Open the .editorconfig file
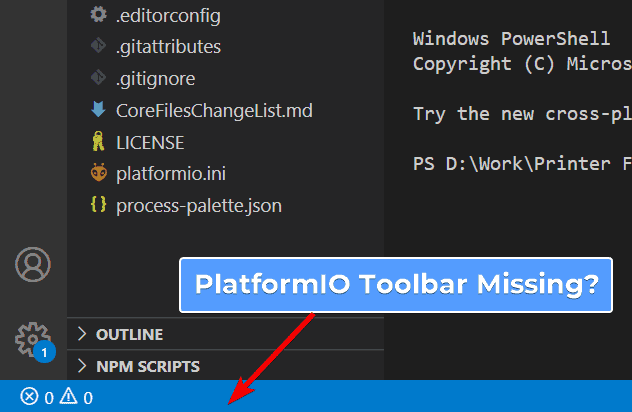The width and height of the screenshot is (632, 412). 168,16
